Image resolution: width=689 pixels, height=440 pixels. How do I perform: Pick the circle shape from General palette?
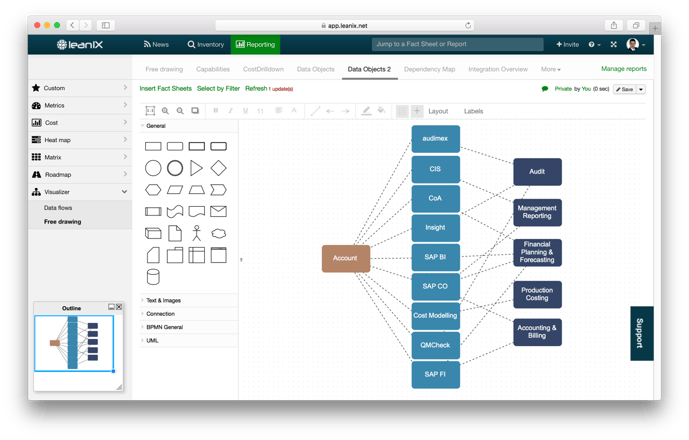153,168
